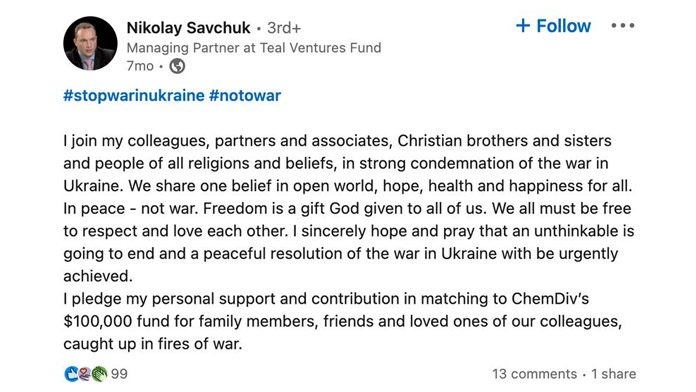The image size is (696, 392).
Task: Click the 7mo post timestamp
Action: pos(140,66)
